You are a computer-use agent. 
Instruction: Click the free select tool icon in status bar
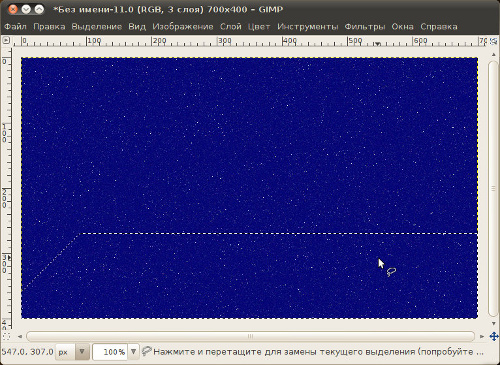pos(146,351)
